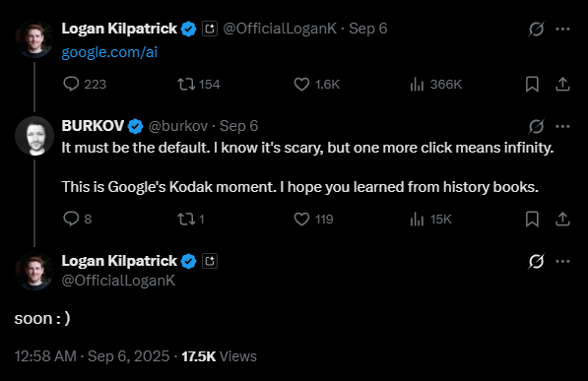This screenshot has width=588, height=381.
Task: Open more options menu on first tweet
Action: tap(562, 29)
